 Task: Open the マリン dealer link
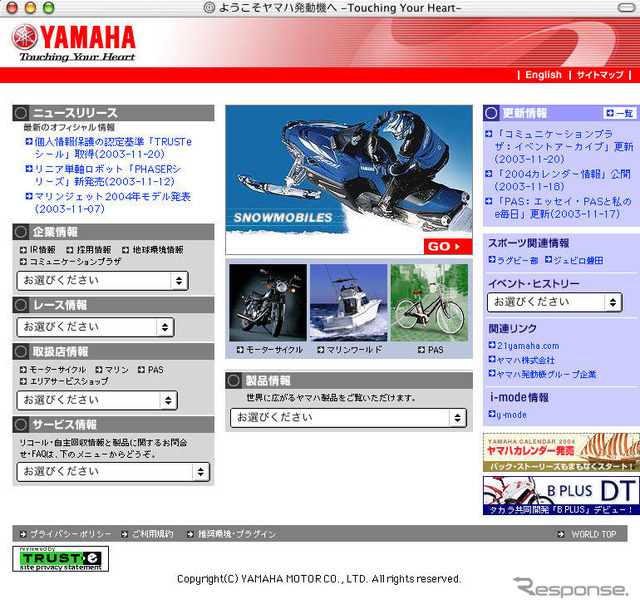click(117, 370)
